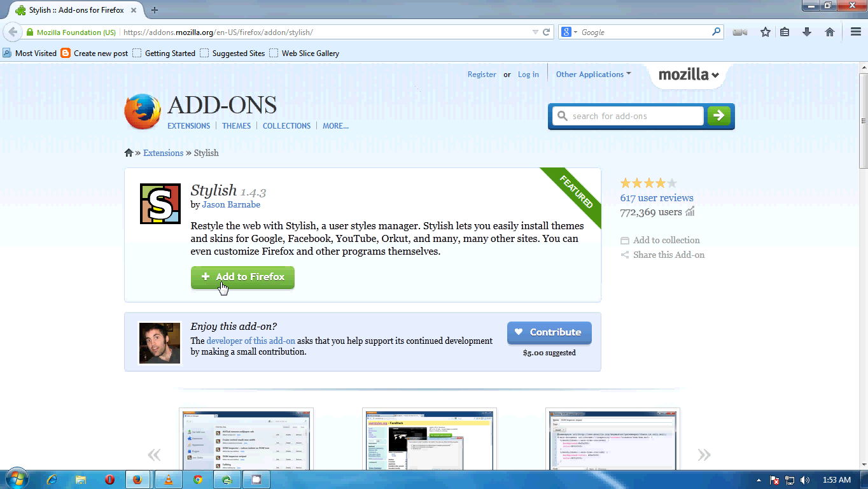Image resolution: width=868 pixels, height=489 pixels.
Task: Open Opera browser from the taskbar
Action: pos(109,479)
